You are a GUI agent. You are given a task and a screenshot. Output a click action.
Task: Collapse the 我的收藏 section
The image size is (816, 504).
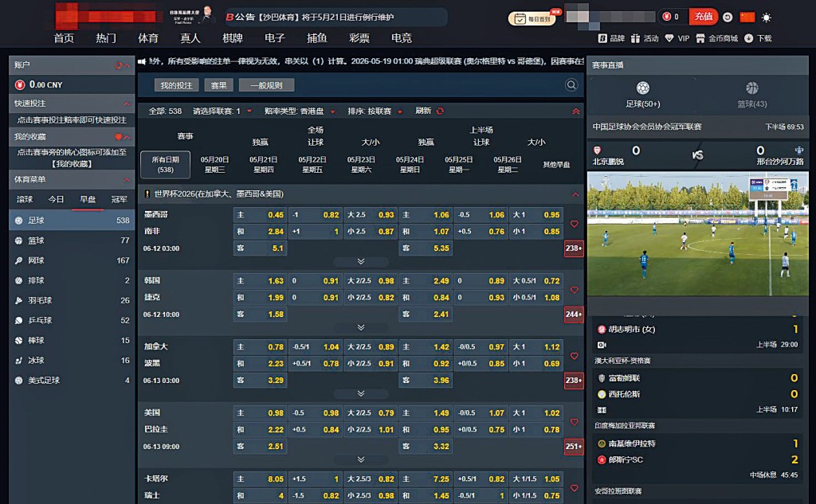[x=127, y=137]
